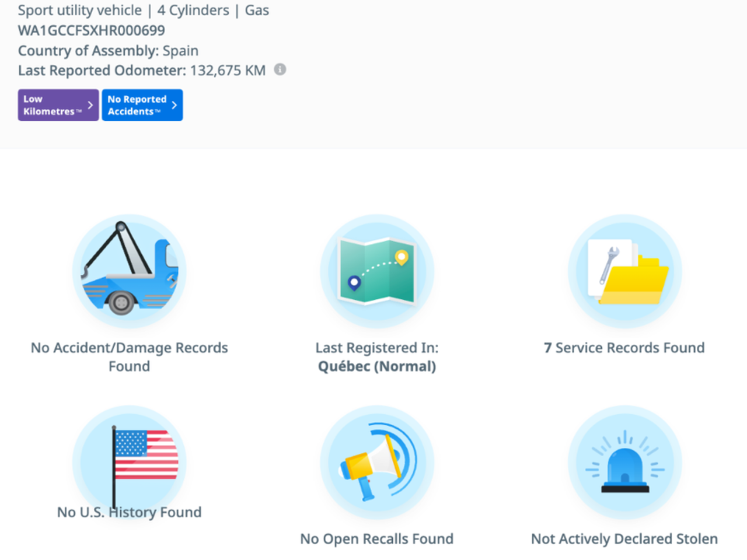Select the Québec (Normal) registration text
The image size is (747, 560).
click(x=377, y=366)
